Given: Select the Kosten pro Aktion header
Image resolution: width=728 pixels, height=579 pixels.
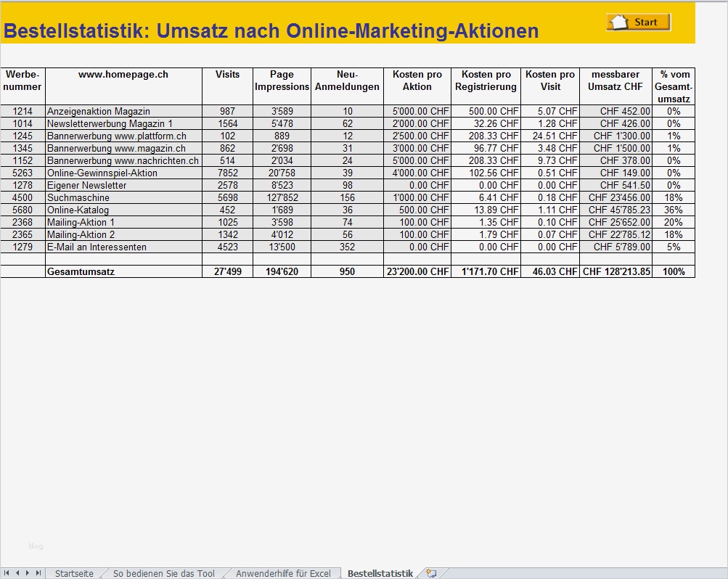Looking at the screenshot, I should [417, 86].
